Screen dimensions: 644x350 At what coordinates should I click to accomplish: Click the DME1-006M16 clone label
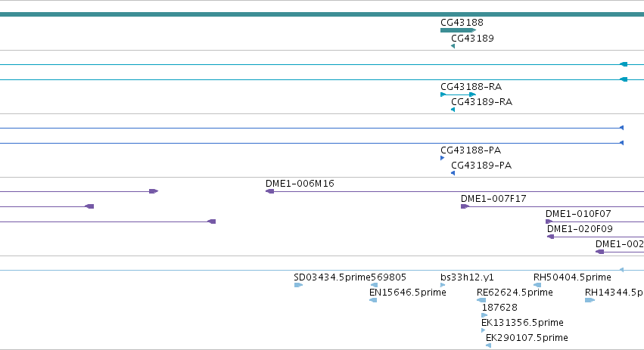click(x=300, y=184)
